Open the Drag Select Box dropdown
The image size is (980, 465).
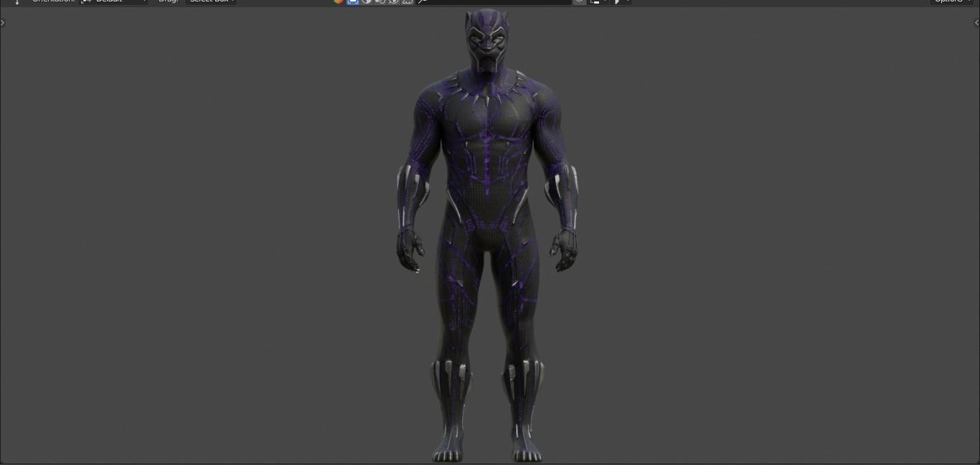click(x=211, y=1)
